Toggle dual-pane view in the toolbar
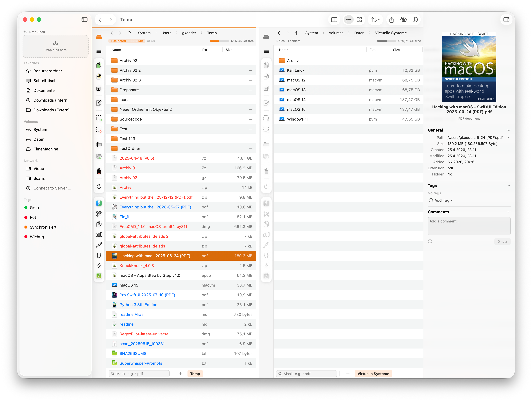This screenshot has height=401, width=532. click(x=334, y=20)
